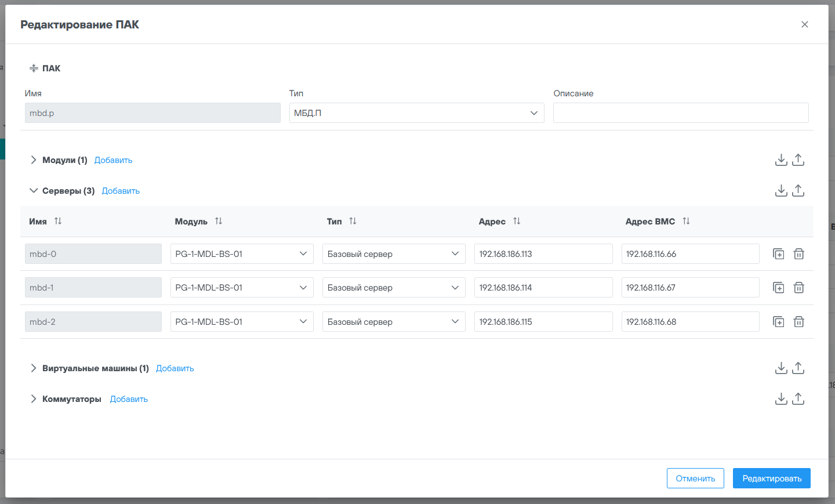Image resolution: width=835 pixels, height=504 pixels.
Task: Upload a file to Модули section
Action: 798,159
